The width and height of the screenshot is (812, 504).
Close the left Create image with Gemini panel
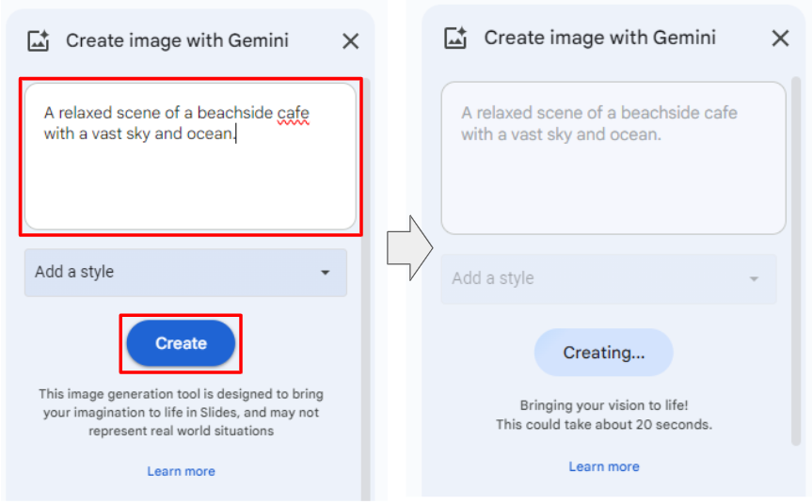point(351,40)
